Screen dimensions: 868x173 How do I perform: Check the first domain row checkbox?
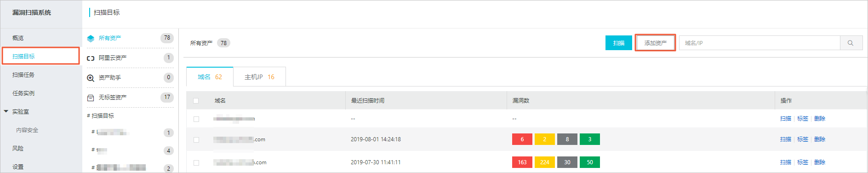click(196, 119)
